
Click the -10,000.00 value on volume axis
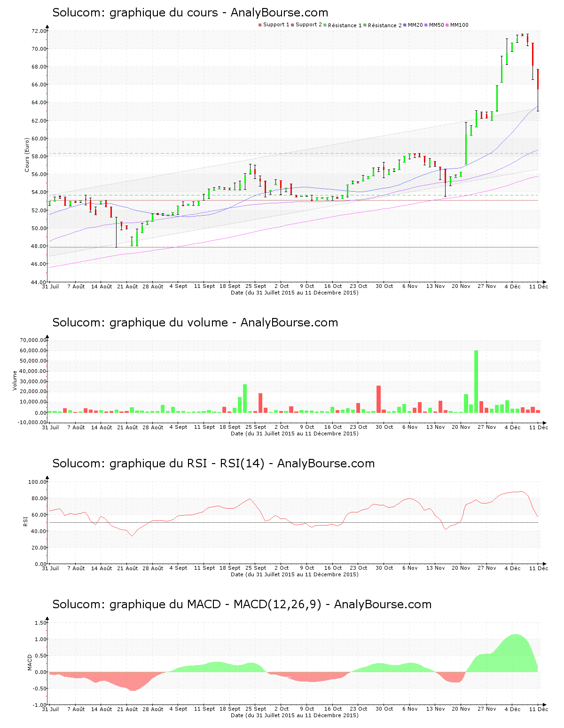[32, 422]
